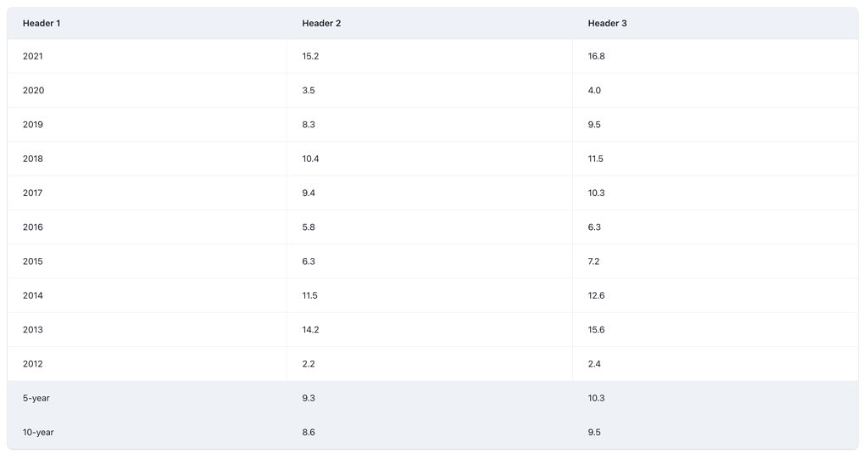Screen dimensions: 868x459
Task: Click the 8.6 value in 10-year row
Action: point(309,433)
